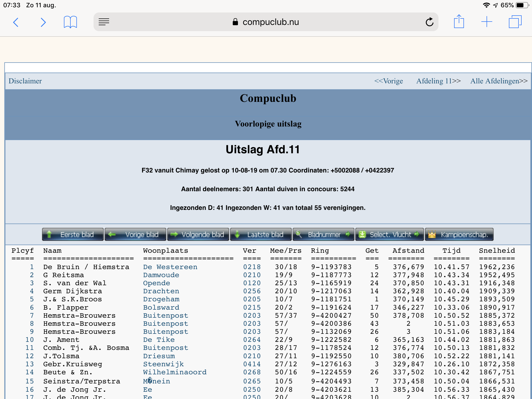Select tijd value 10.26.10
This screenshot has width=532, height=399.
[452, 364]
